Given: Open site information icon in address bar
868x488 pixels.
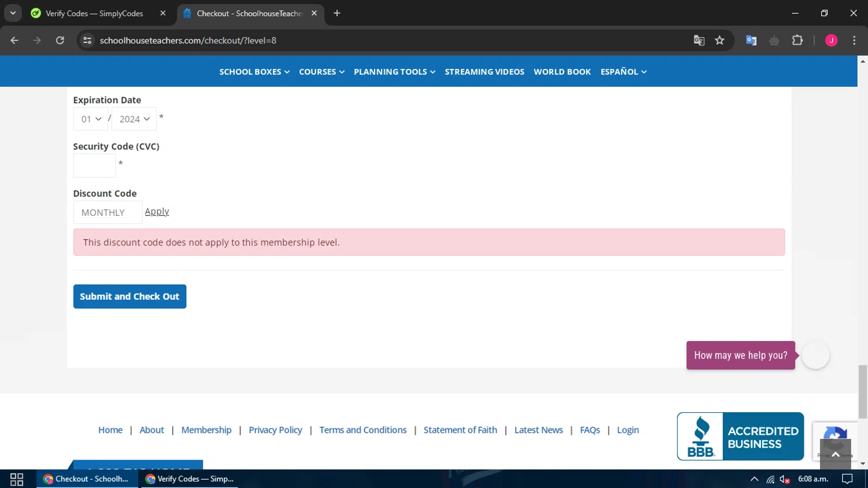Looking at the screenshot, I should (87, 41).
